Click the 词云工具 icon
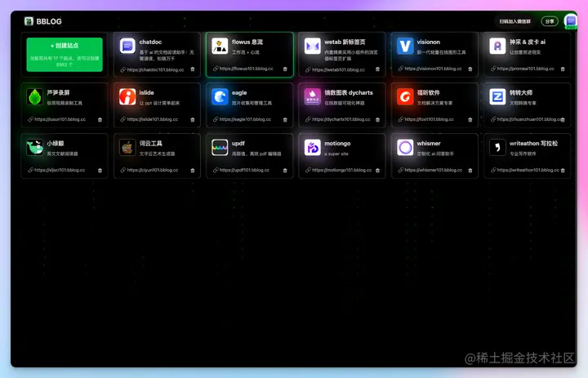This screenshot has height=378, width=588. click(127, 148)
